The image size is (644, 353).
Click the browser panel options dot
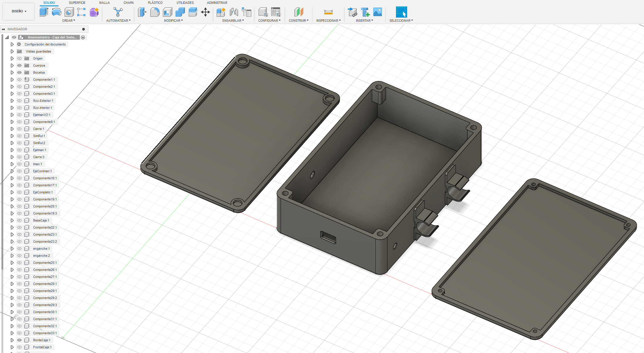coord(83,29)
